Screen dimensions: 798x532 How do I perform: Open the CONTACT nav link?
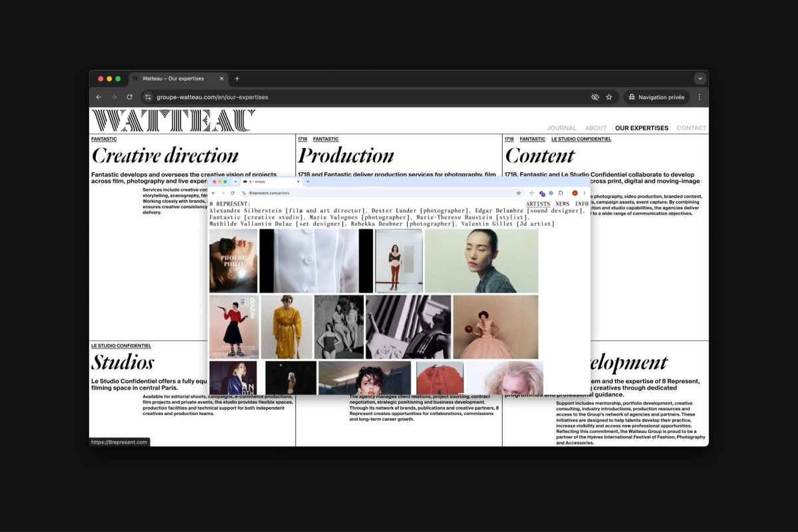pos(692,128)
